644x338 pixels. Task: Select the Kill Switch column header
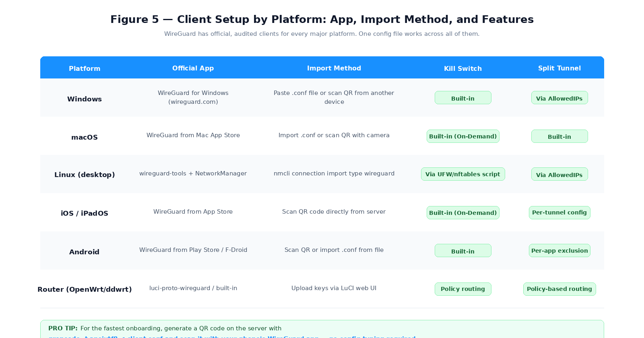point(463,68)
